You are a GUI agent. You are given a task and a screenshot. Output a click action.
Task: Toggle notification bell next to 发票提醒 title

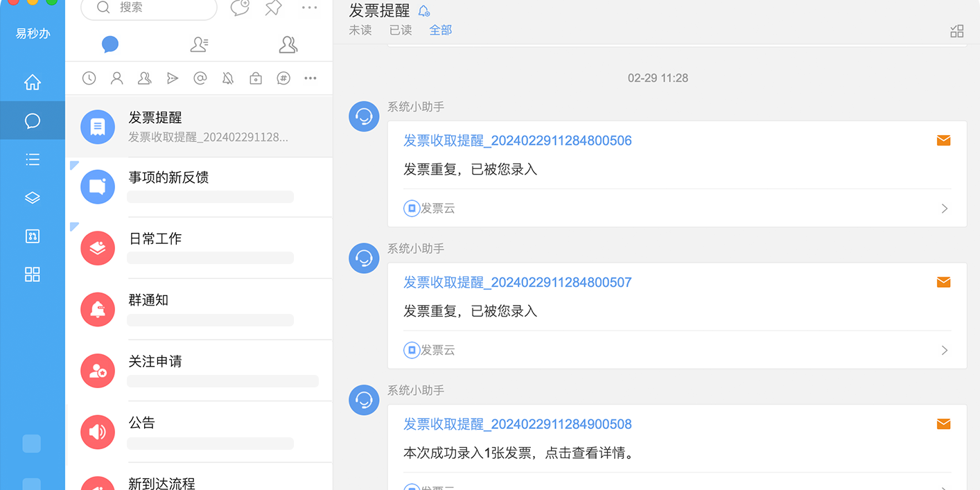(424, 11)
